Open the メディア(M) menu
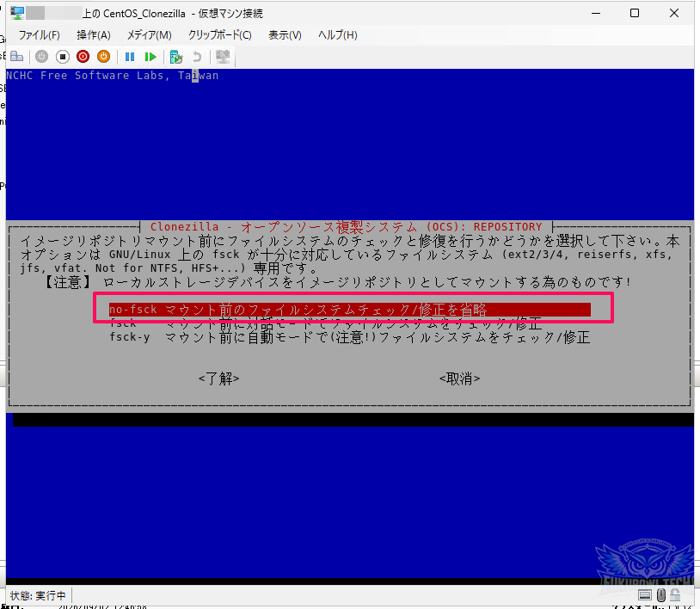 (x=149, y=34)
